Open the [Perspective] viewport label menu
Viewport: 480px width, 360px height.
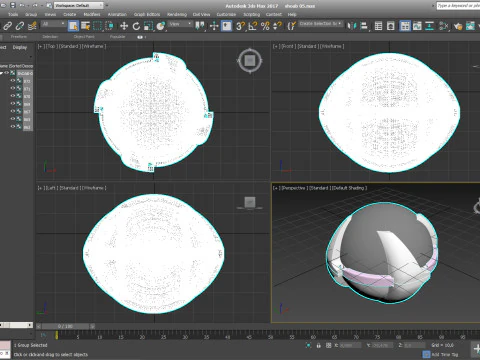[x=294, y=188]
